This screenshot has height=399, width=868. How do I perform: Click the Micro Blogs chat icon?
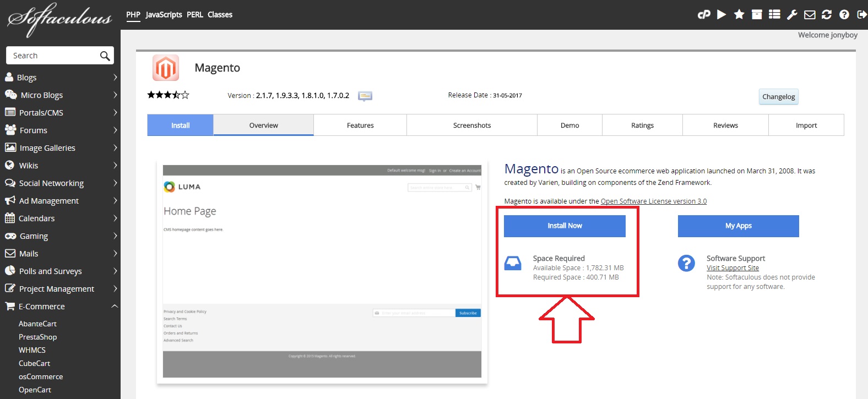(x=10, y=95)
